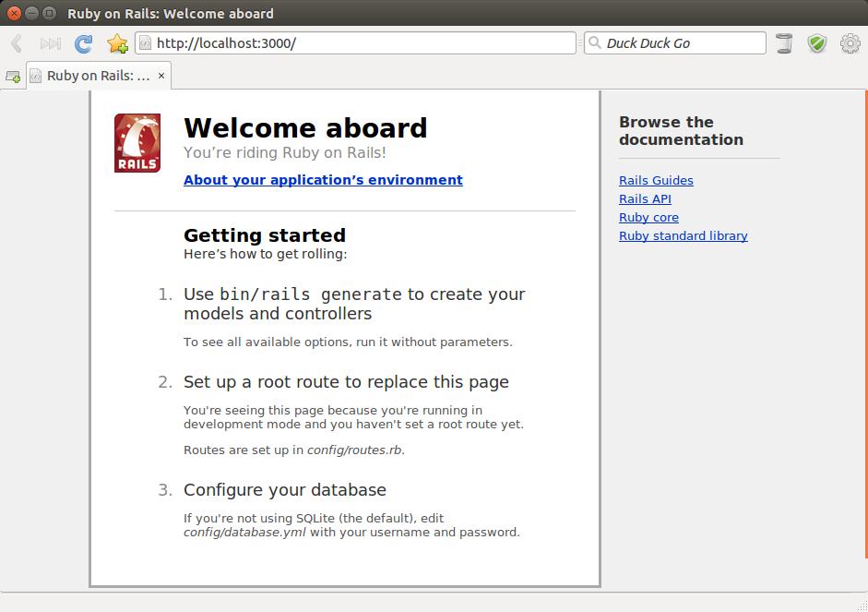This screenshot has width=868, height=612.
Task: Open the Ruby core link
Action: [x=648, y=218]
